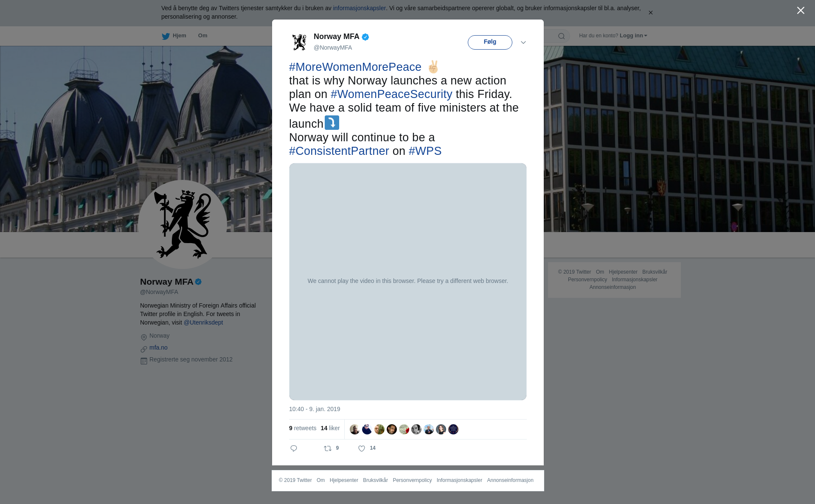815x504 pixels.
Task: Click the unplayable video area
Action: [x=408, y=282]
